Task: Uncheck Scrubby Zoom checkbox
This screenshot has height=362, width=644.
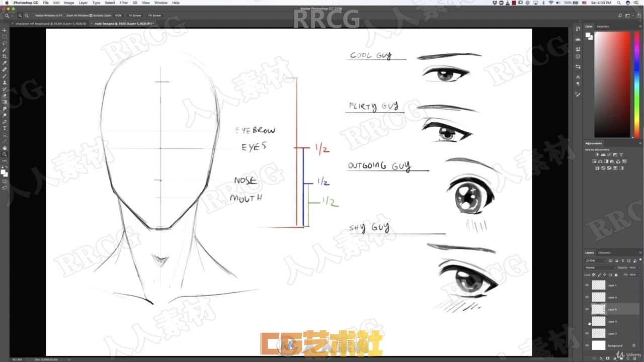Action: coord(91,16)
